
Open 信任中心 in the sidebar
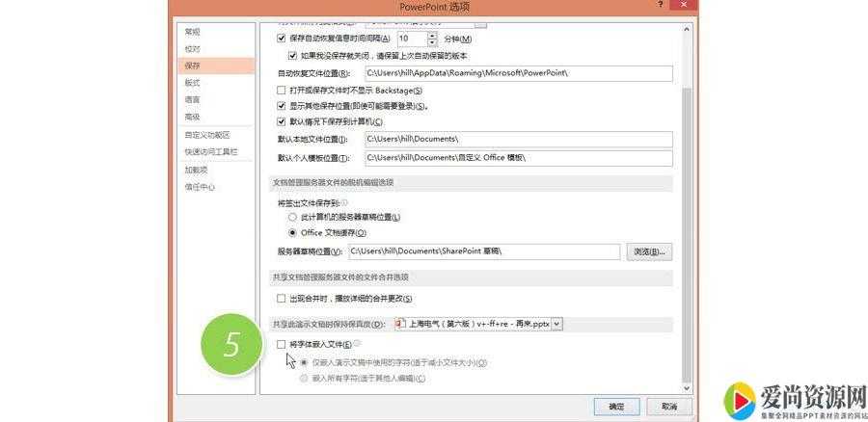click(x=200, y=187)
